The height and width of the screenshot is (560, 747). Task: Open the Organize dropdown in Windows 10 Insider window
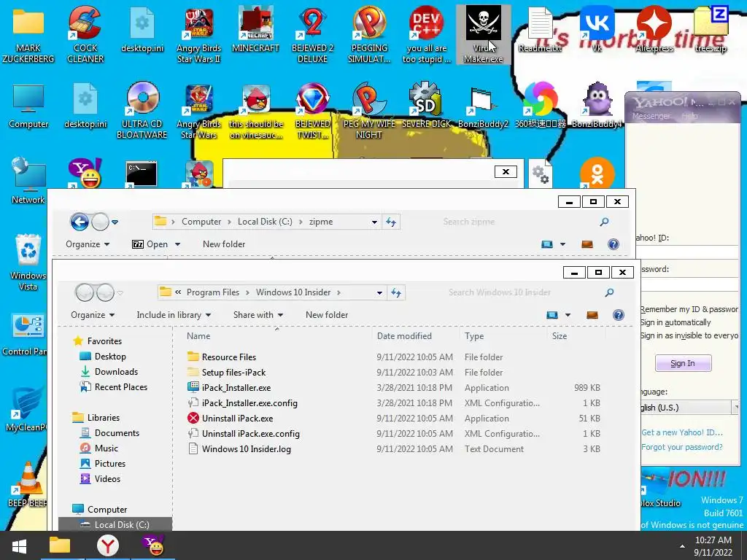pyautogui.click(x=93, y=315)
